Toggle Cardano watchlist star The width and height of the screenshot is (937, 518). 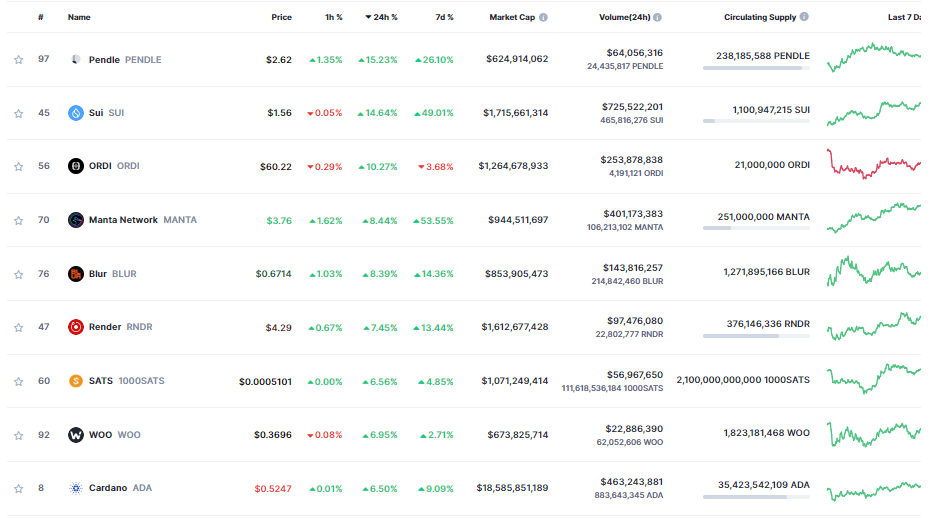19,488
